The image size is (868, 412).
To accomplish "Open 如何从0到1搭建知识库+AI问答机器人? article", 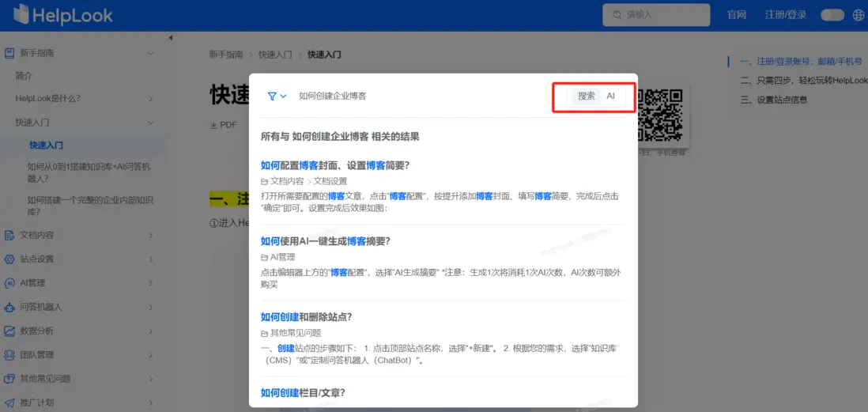I will pos(89,172).
